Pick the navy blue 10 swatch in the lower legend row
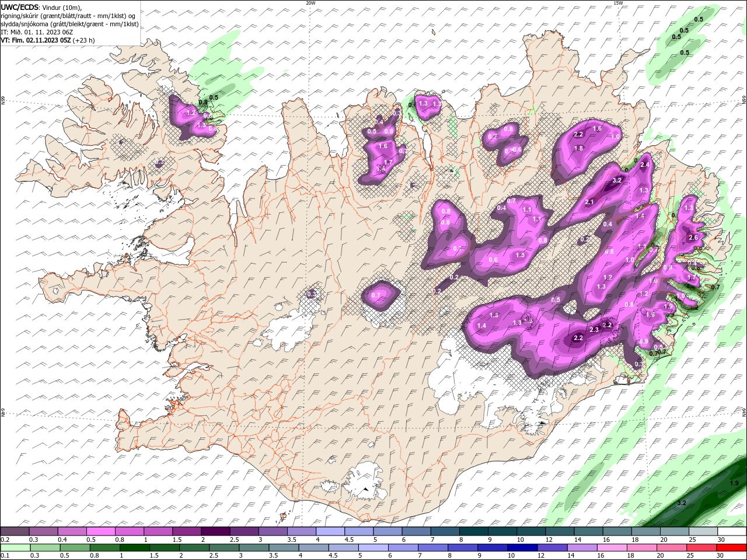Screen dimensions: 747x560 tap(522, 548)
